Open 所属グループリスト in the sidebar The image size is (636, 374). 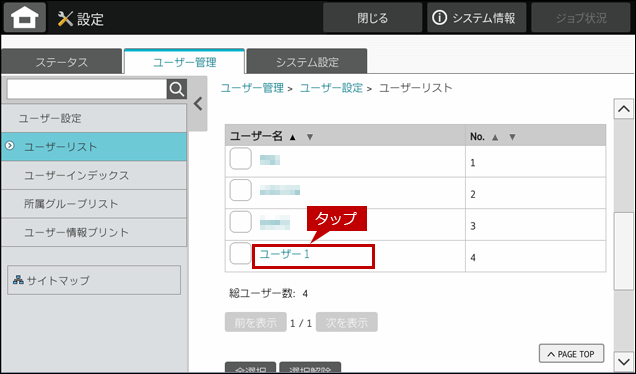click(x=94, y=204)
